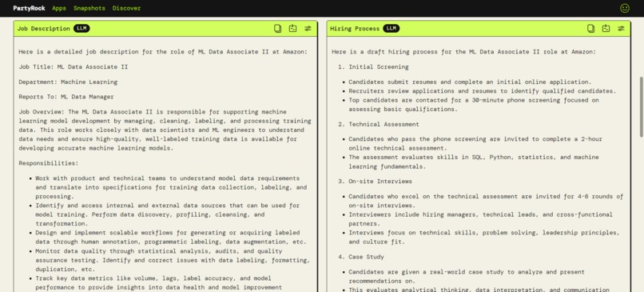Click the bullet 'Recruiters review applications and resumes'
Screen dimensions: 644x292
482,91
